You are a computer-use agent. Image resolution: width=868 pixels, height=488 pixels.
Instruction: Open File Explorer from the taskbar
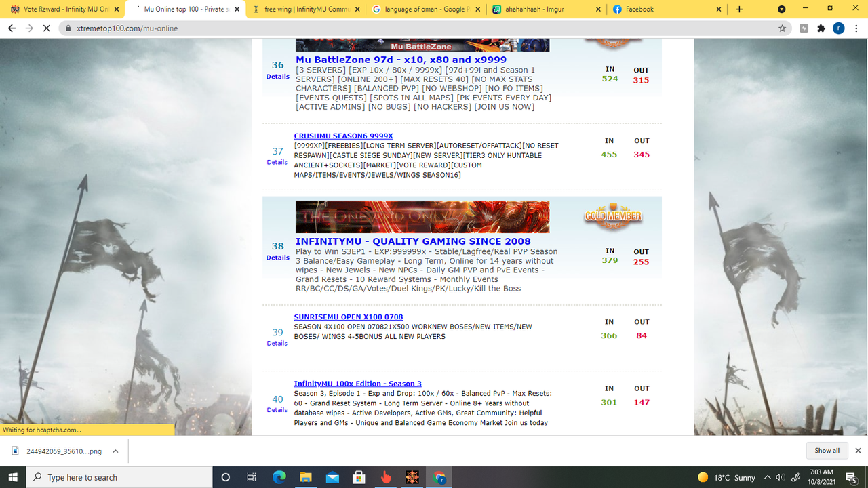305,477
